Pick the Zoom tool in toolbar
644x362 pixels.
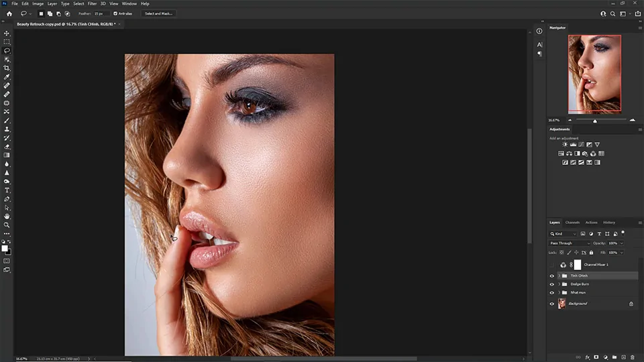7,225
